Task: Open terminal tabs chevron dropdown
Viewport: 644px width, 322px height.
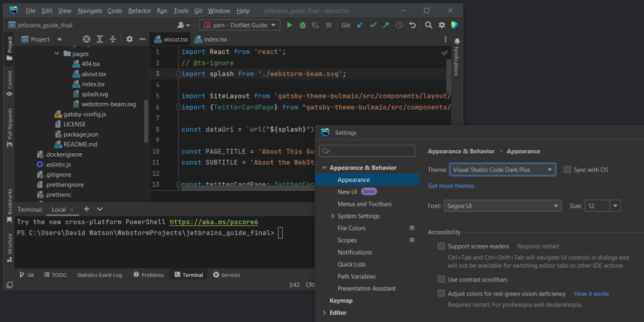Action: 100,209
